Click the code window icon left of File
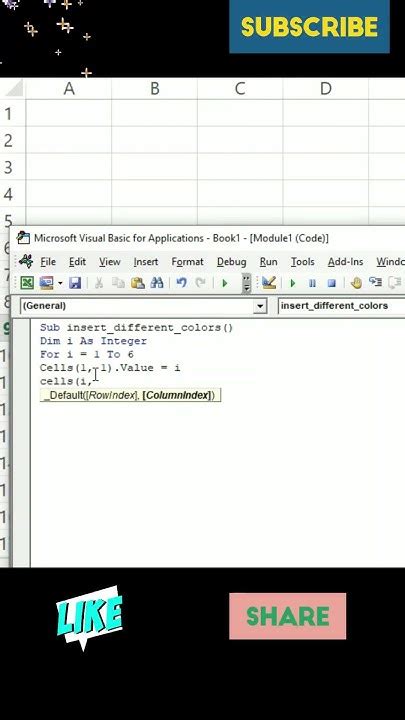Image resolution: width=405 pixels, height=720 pixels. point(26,261)
